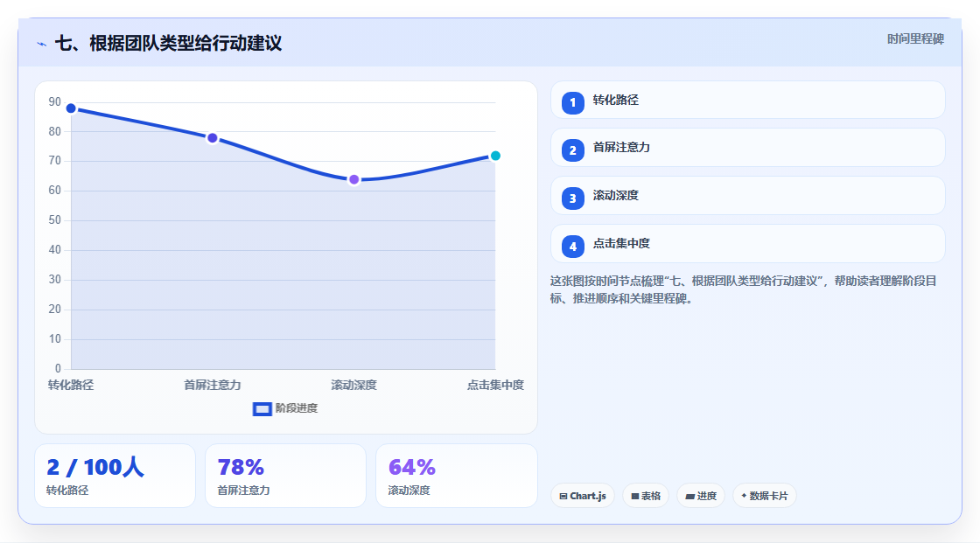Select the 点击集中度 milestone row
The height and width of the screenshot is (543, 980).
tap(747, 244)
